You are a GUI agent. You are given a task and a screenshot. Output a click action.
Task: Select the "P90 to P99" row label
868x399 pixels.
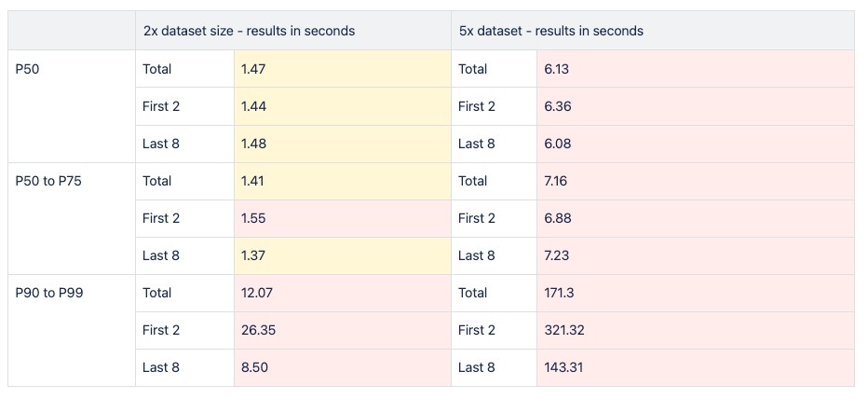48,293
